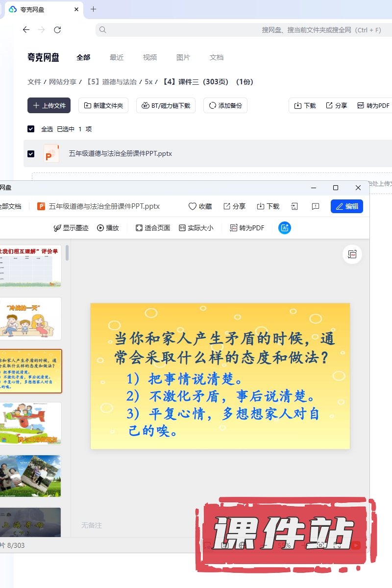Click the 显示墨迹 ink display button
The image size is (392, 588).
[71, 228]
